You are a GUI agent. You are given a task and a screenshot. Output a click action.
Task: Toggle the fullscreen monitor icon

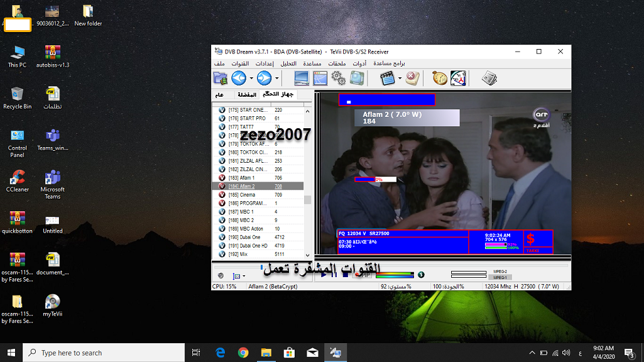[x=301, y=78]
